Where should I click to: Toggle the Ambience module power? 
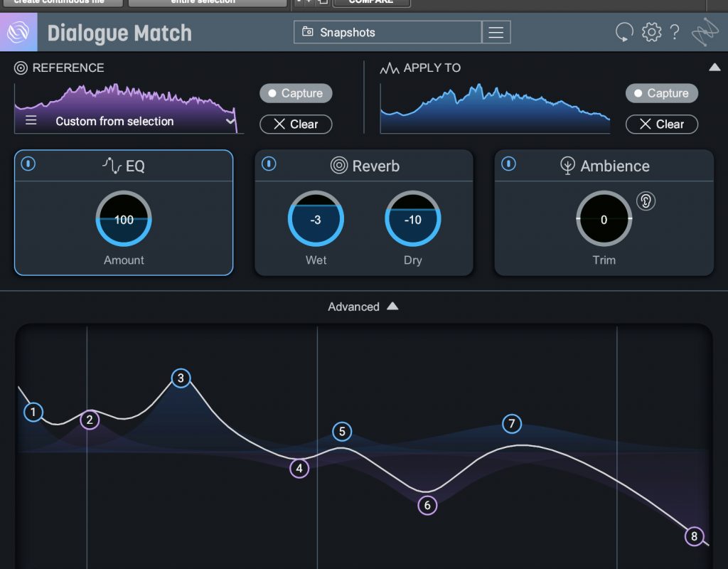[x=508, y=164]
